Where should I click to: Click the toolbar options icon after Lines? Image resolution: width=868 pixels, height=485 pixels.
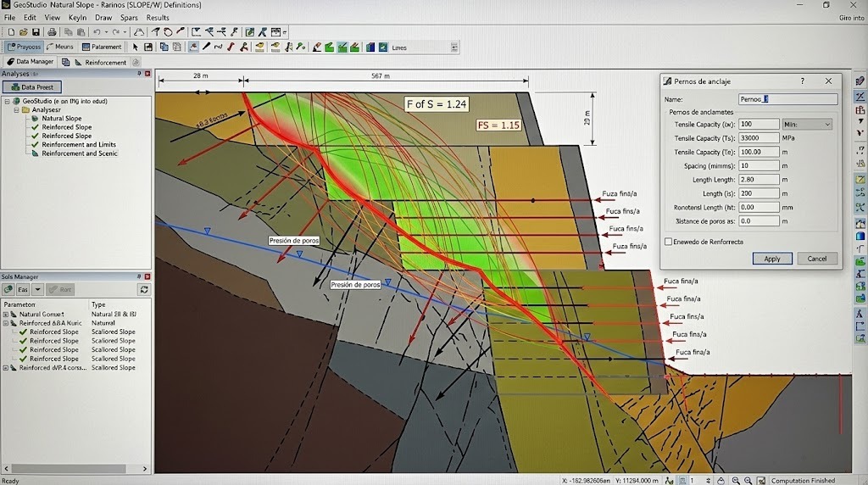(454, 47)
